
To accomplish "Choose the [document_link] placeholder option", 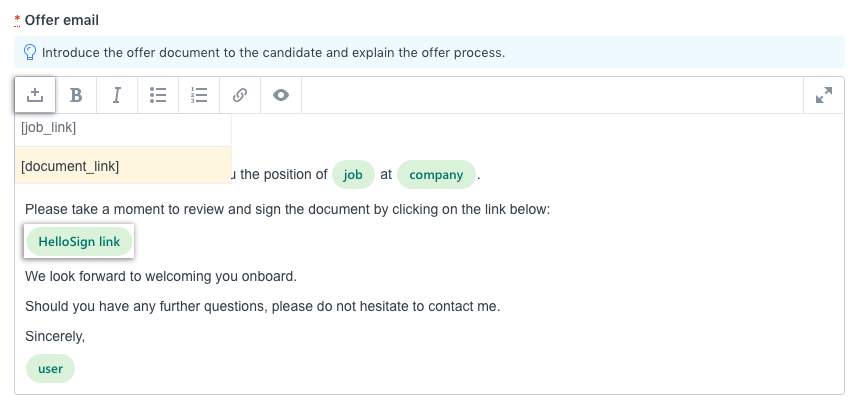I will click(x=123, y=166).
